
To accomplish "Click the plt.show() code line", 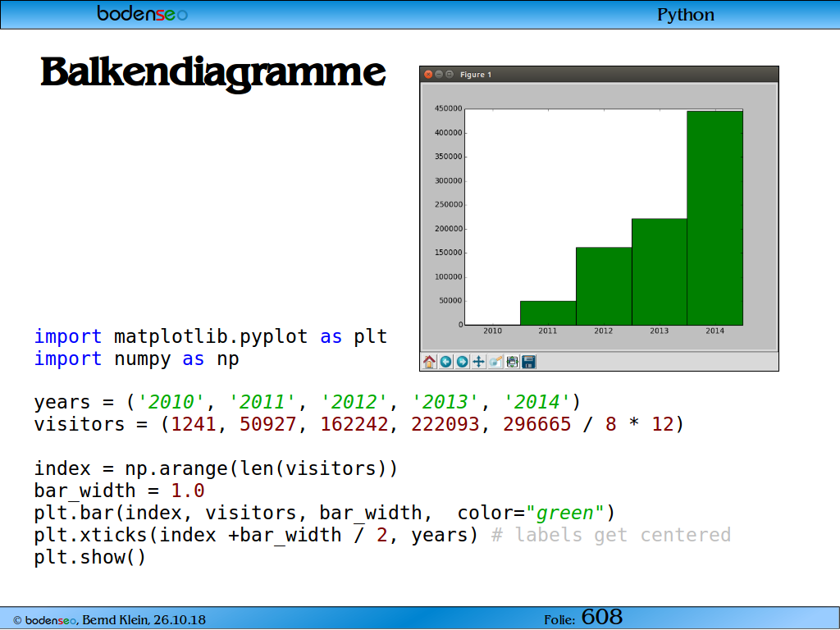I will pyautogui.click(x=90, y=557).
